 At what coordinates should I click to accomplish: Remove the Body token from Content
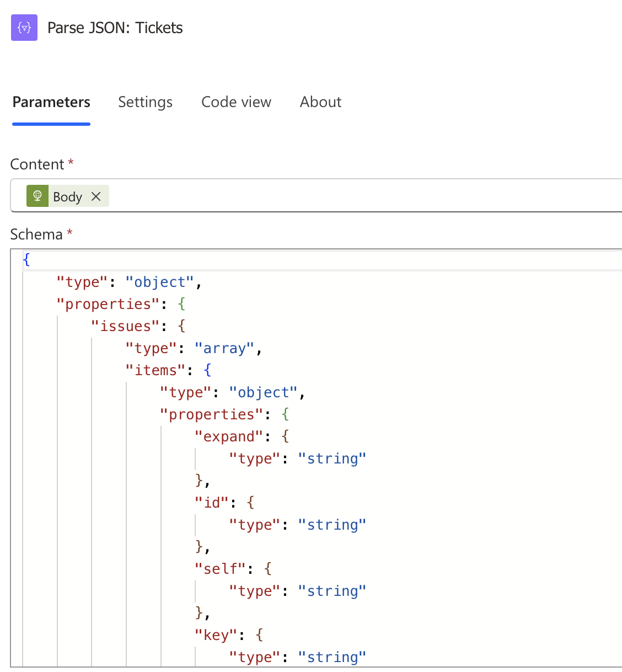tap(96, 196)
